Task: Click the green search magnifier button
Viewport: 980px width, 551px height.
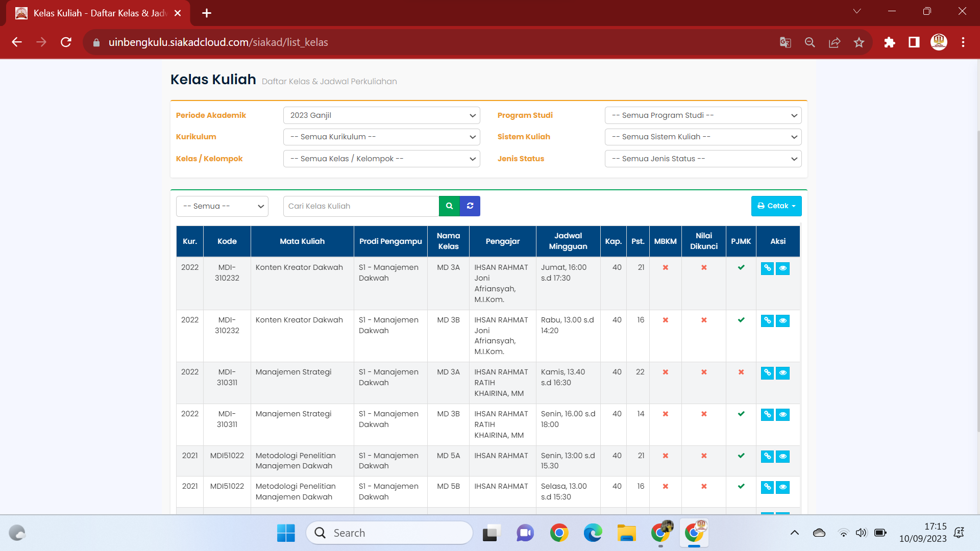Action: (449, 206)
